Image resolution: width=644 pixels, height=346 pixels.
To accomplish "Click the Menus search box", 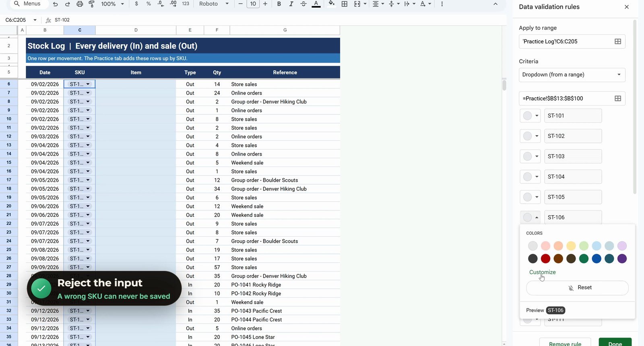I will click(28, 4).
